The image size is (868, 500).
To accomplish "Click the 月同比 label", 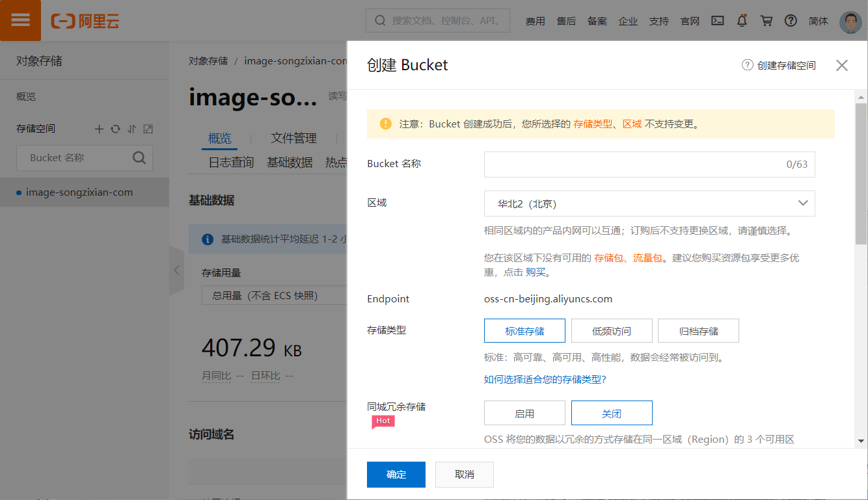I will tap(216, 376).
